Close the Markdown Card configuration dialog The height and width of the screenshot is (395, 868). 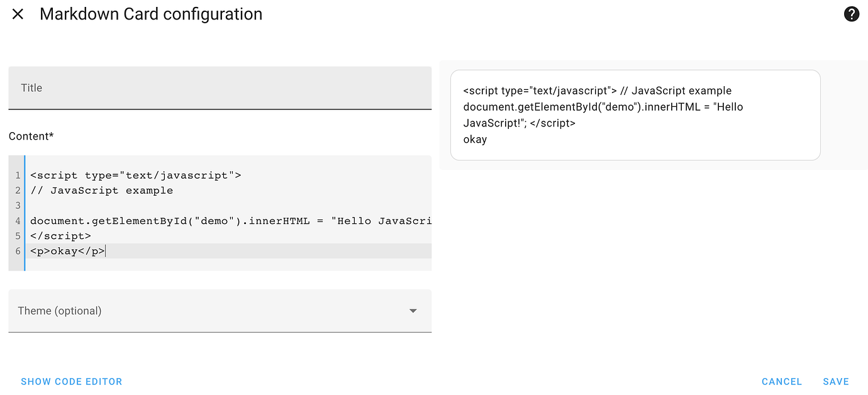(x=18, y=14)
